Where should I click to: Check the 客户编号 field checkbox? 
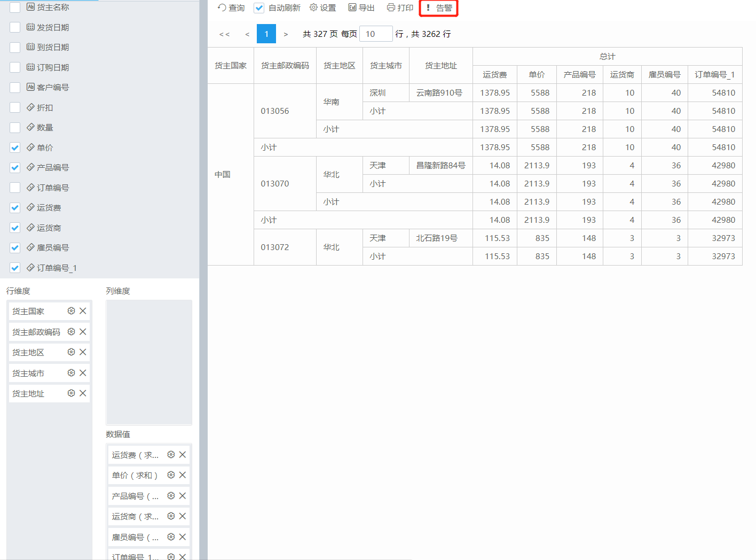pos(15,87)
